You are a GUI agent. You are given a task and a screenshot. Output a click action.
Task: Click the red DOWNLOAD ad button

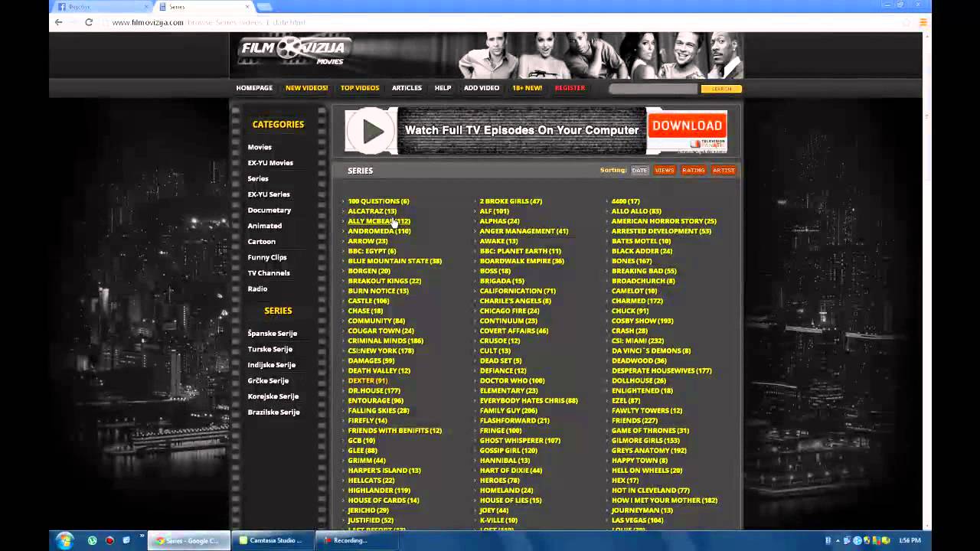tap(687, 126)
